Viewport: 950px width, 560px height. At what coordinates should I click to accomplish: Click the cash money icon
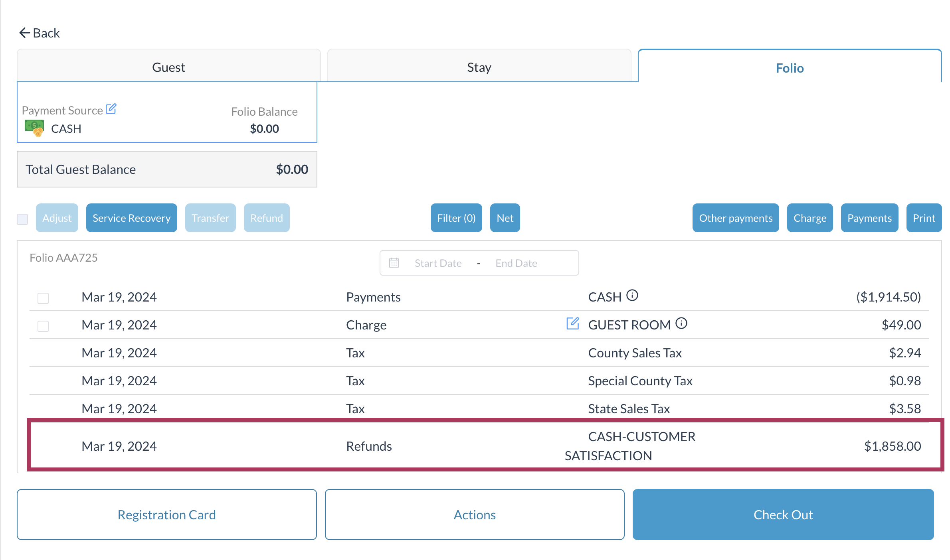coord(34,128)
